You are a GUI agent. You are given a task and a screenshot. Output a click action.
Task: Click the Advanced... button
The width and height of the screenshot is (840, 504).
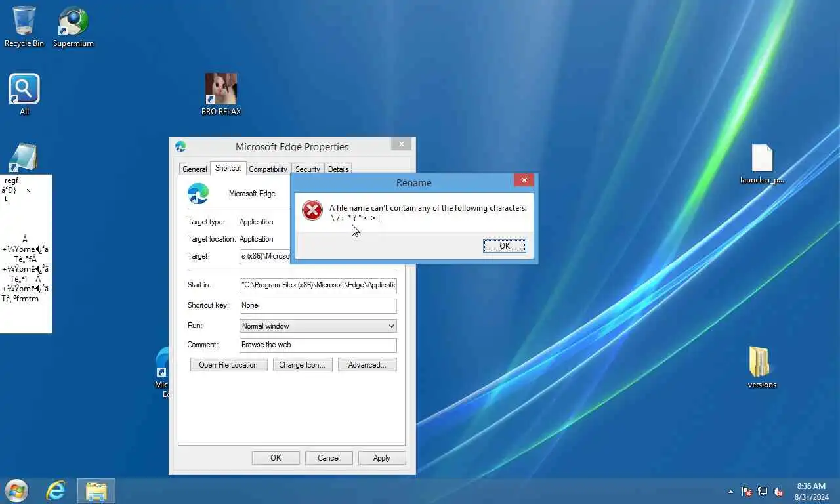click(x=367, y=365)
